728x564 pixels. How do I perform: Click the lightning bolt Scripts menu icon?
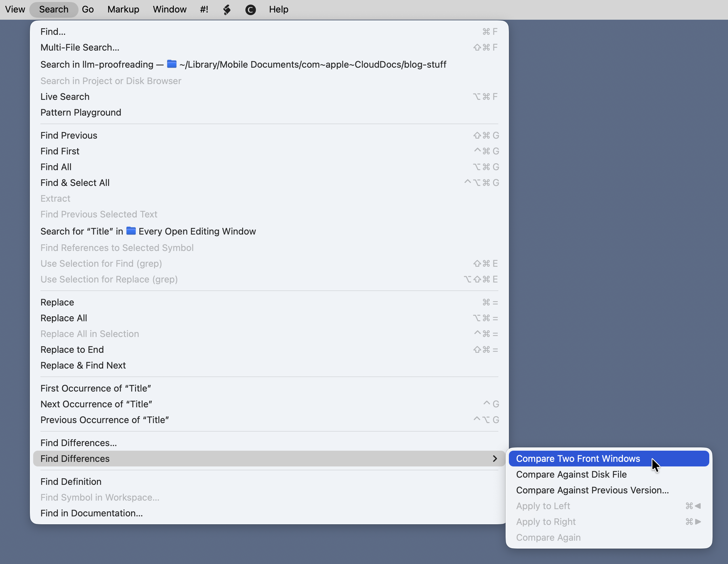(227, 9)
